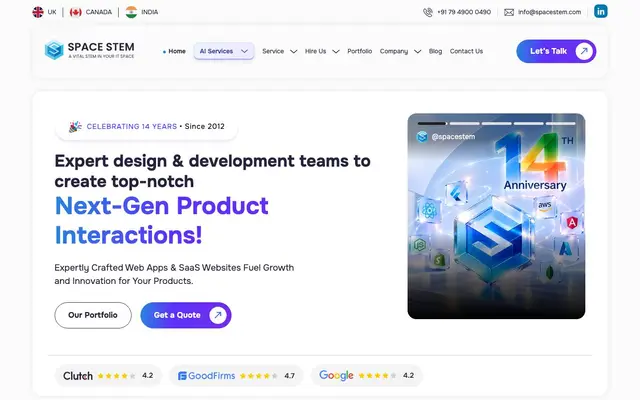Click the @spacestem handle text
The height and width of the screenshot is (400, 640).
[x=453, y=137]
